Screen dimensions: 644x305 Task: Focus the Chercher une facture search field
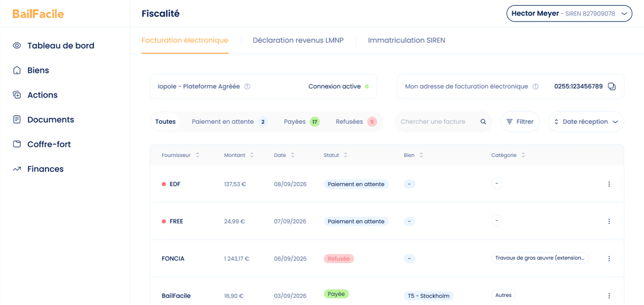tap(443, 122)
